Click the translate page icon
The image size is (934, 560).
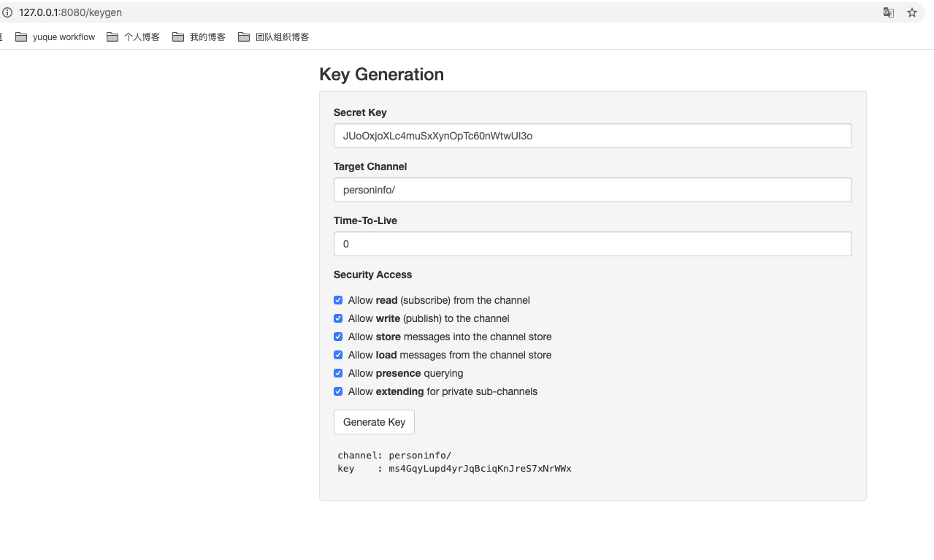[x=889, y=12]
